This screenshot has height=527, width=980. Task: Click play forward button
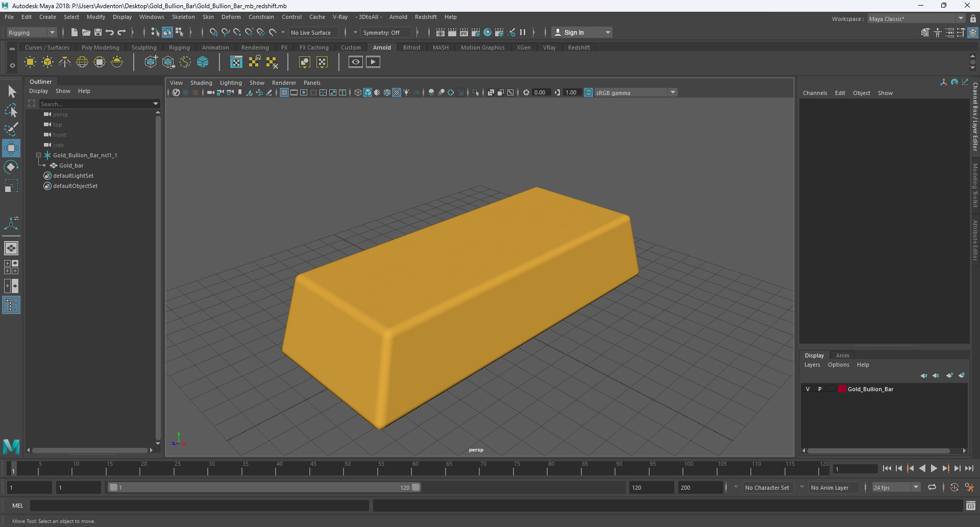(934, 468)
